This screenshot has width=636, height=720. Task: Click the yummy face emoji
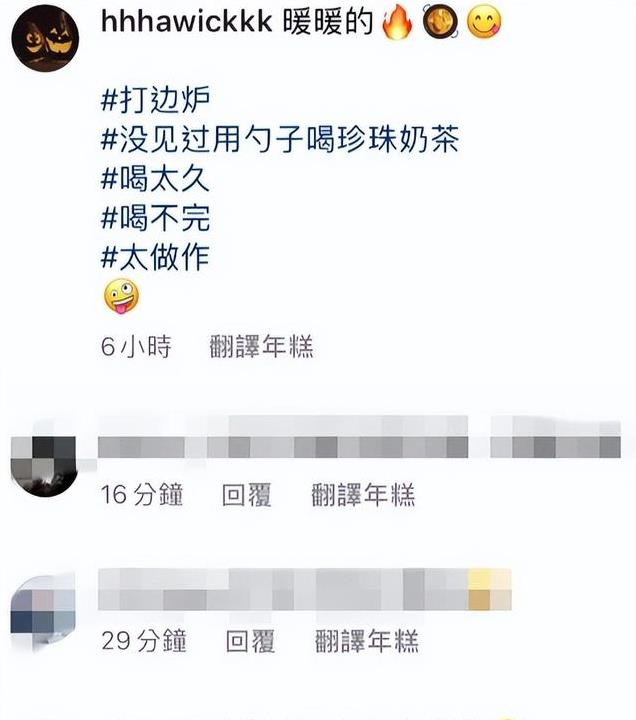484,22
